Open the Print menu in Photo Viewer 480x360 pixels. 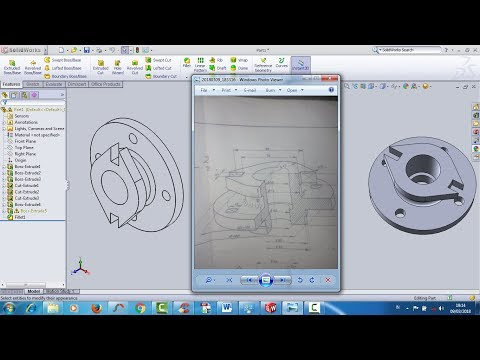click(x=229, y=90)
